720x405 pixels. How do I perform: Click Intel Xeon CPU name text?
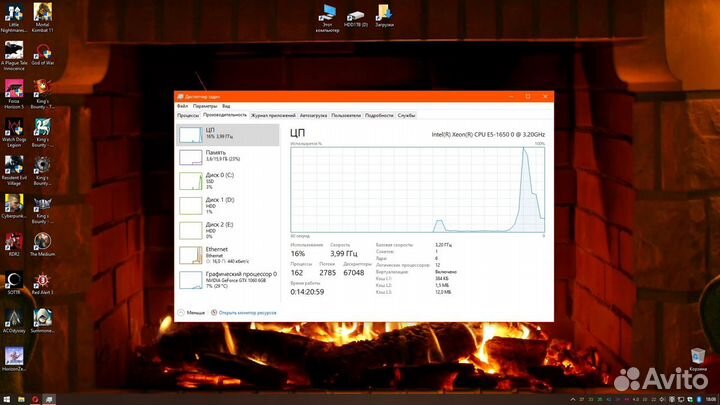tap(488, 135)
